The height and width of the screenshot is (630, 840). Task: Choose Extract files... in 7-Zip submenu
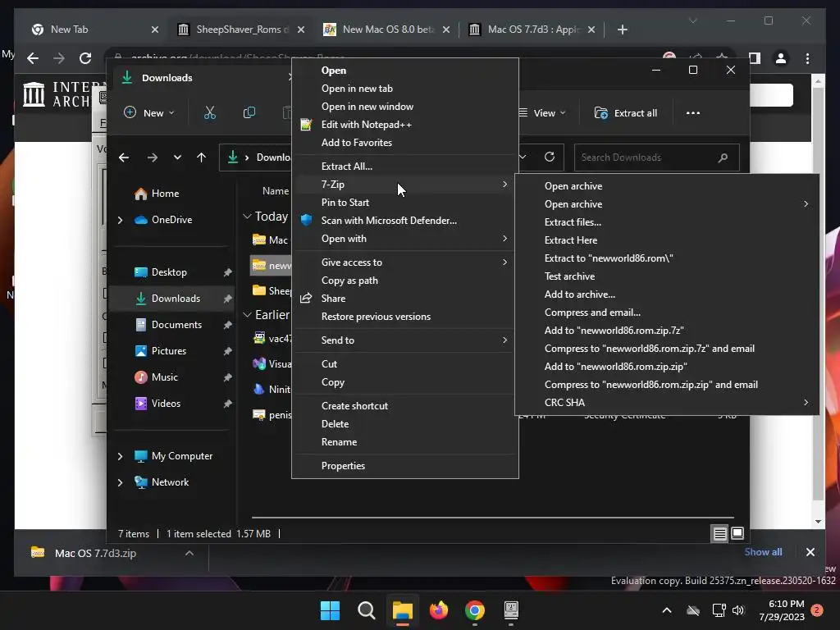coord(667,221)
